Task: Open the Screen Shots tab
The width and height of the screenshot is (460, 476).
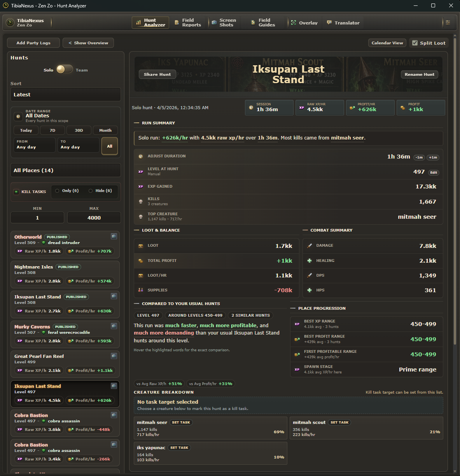Action: 224,23
